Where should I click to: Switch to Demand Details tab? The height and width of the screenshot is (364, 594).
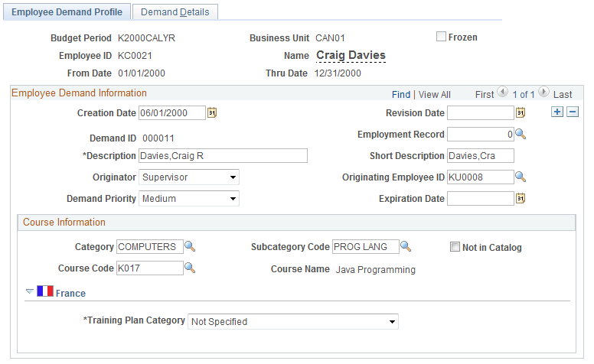175,12
